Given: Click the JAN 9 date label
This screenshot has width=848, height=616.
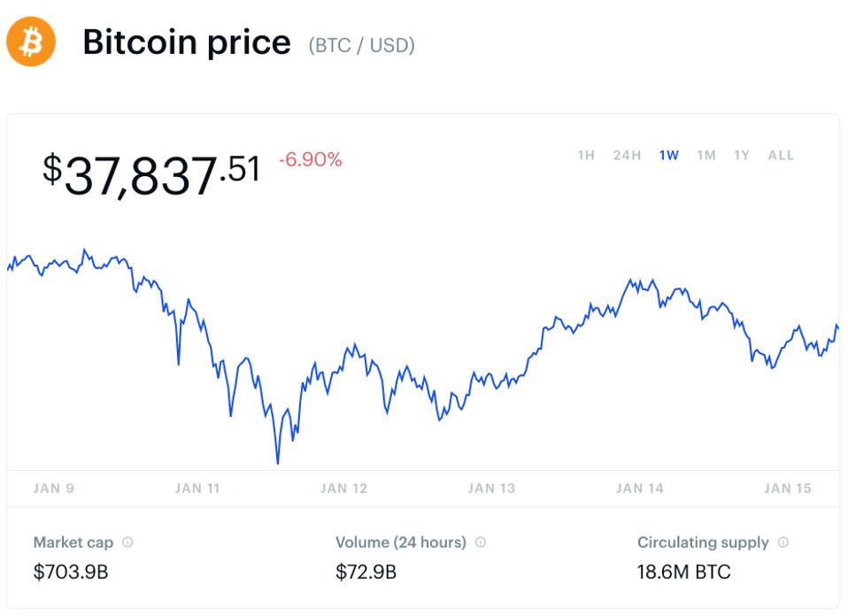Looking at the screenshot, I should 53,489.
